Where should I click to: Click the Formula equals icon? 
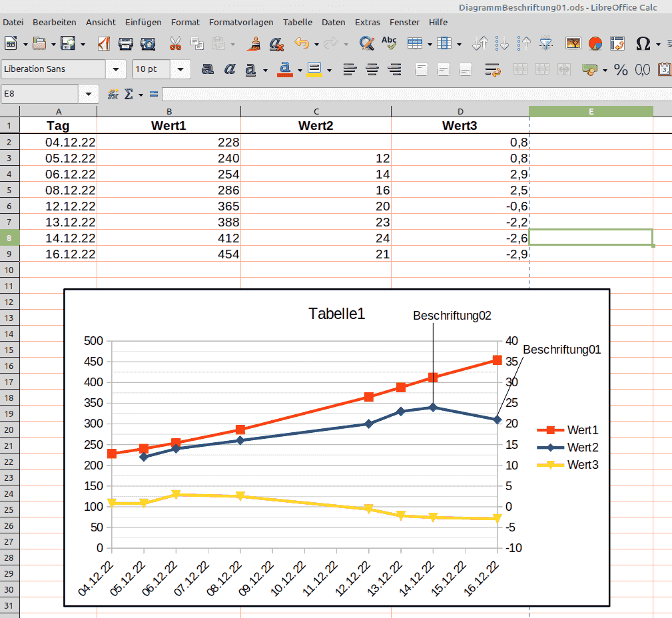pos(154,94)
